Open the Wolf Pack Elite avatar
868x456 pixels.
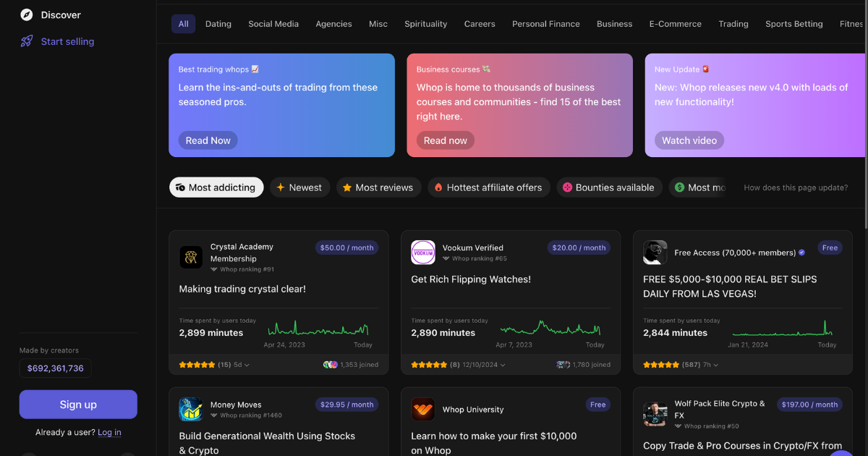655,414
